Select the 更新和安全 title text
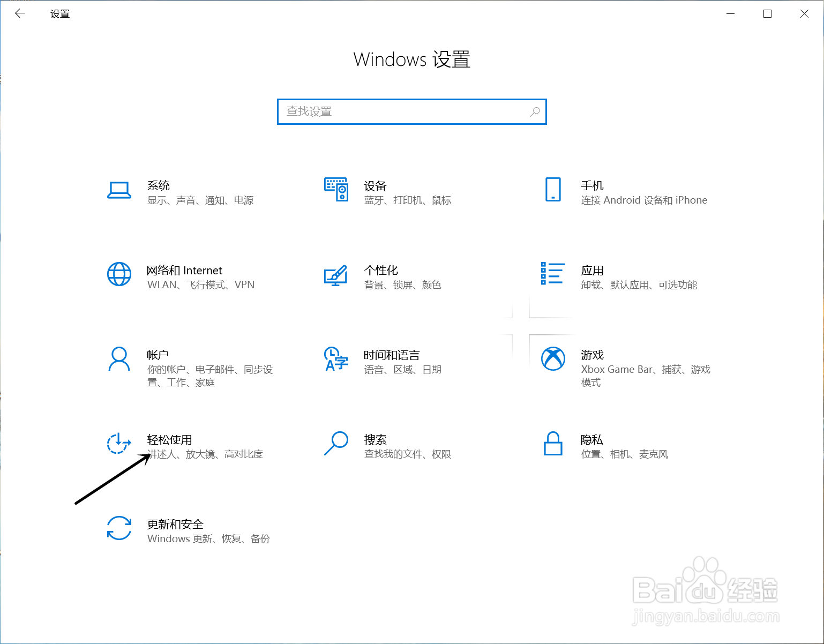The width and height of the screenshot is (824, 644). point(175,524)
